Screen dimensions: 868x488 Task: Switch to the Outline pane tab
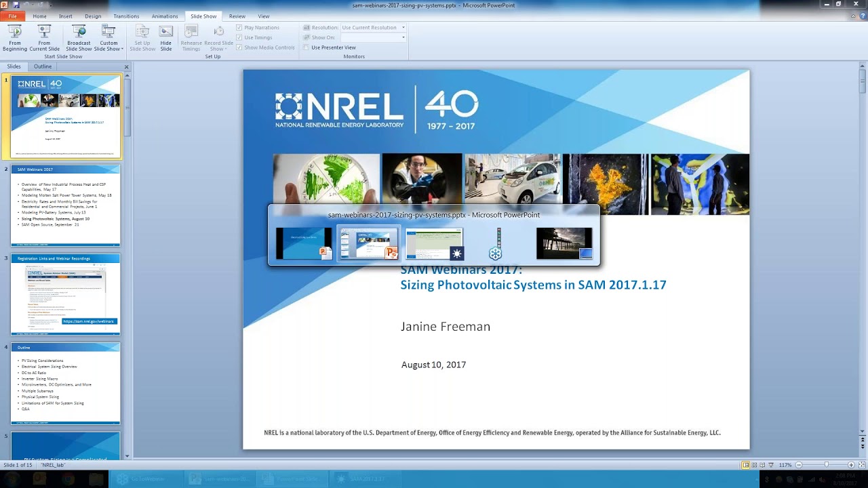[x=43, y=66]
